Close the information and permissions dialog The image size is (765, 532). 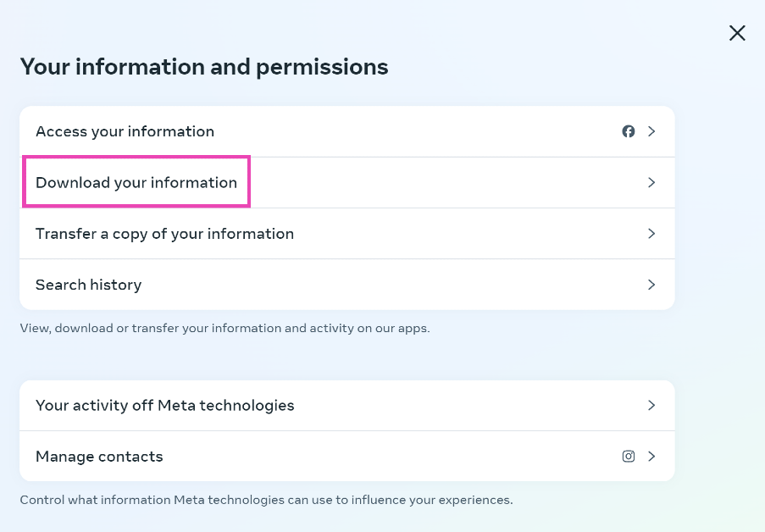click(x=737, y=33)
